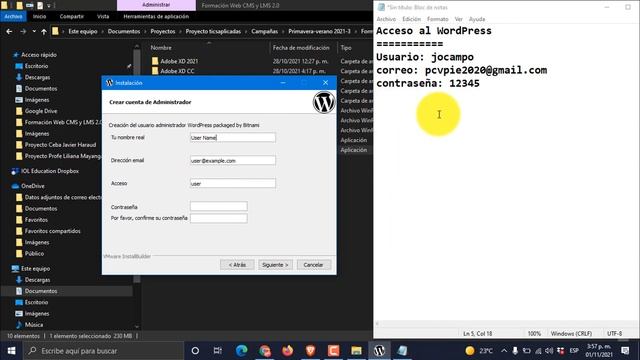Focus the Acceso username field
The image size is (640, 360).
tap(233, 183)
